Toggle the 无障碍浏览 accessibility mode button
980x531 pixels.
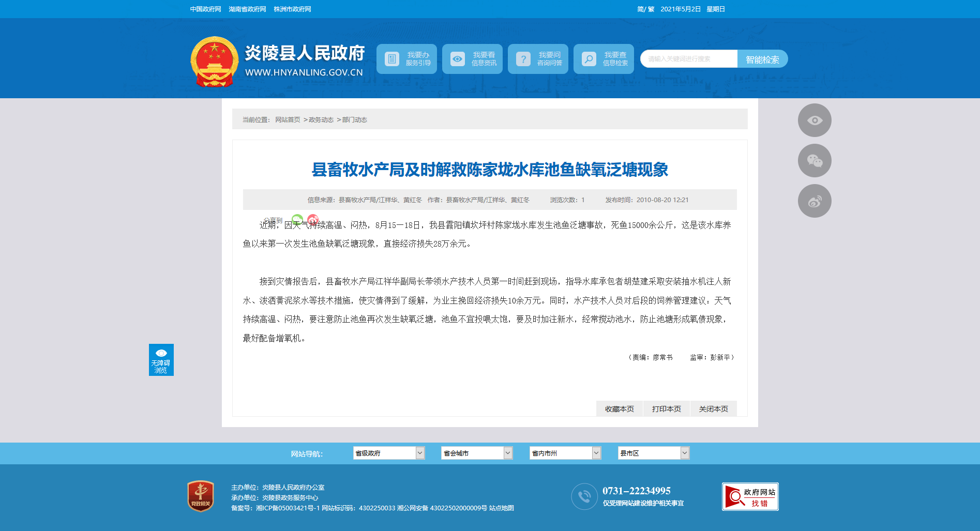tap(161, 360)
